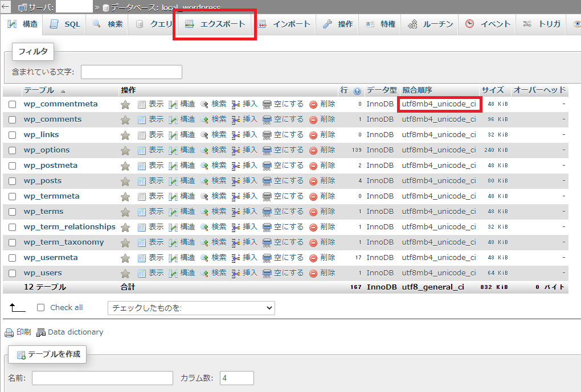Click the structure icon for wp_links

(173, 135)
